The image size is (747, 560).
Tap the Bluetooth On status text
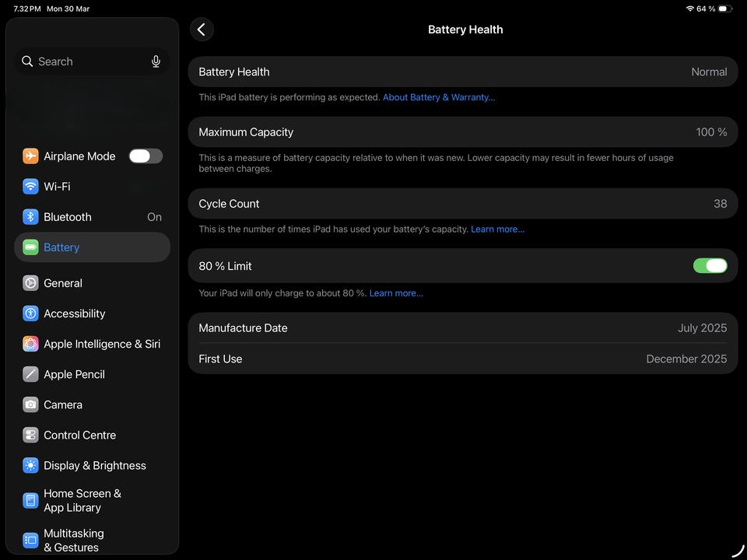154,217
